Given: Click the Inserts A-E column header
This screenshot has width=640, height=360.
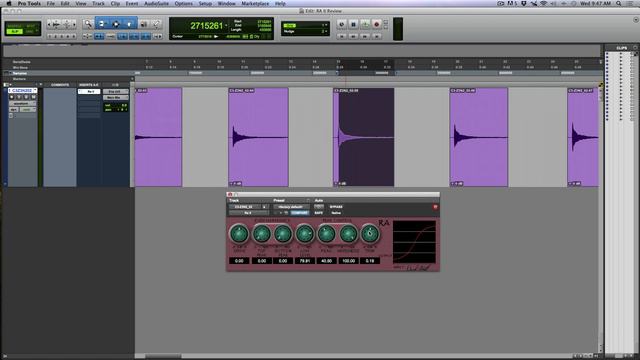Looking at the screenshot, I should (x=89, y=85).
